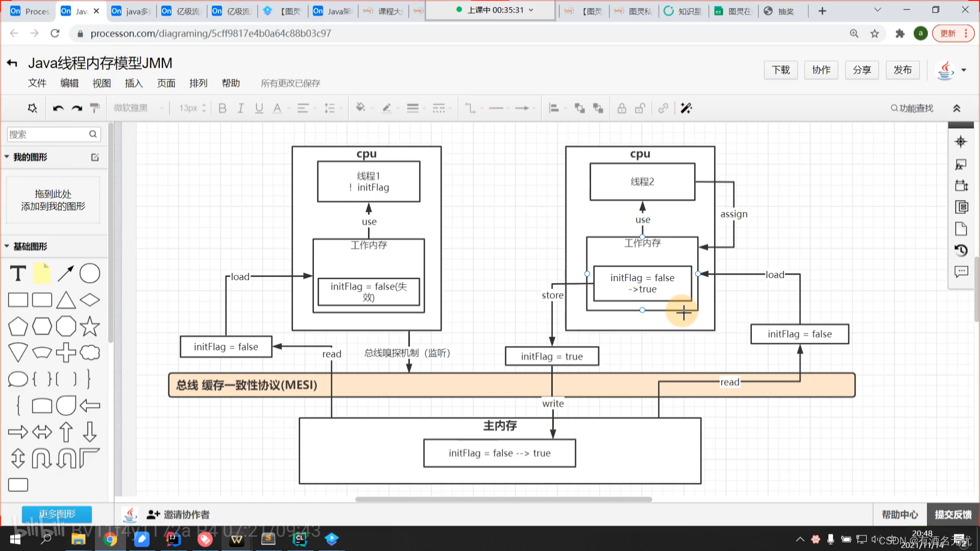Toggle bold text formatting
980x551 pixels.
pos(222,108)
